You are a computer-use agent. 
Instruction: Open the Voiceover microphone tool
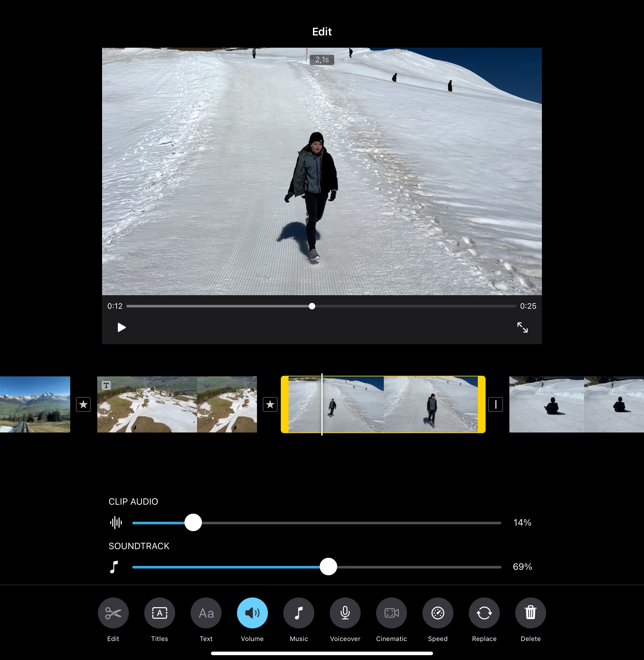(x=345, y=613)
